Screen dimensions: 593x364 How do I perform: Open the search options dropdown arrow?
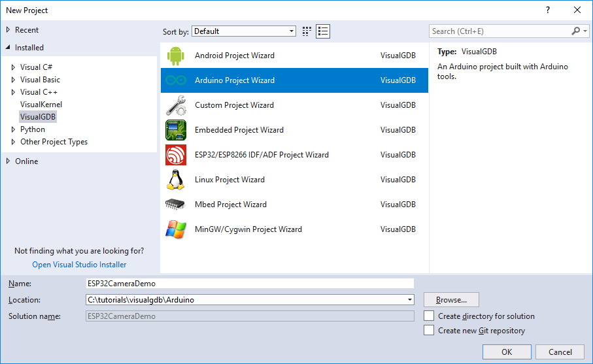[x=585, y=31]
